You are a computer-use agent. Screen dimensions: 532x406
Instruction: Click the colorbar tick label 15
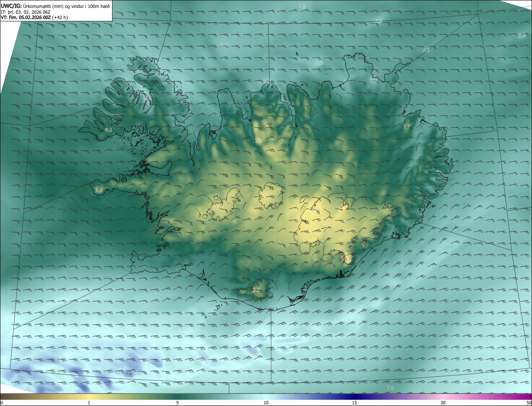coord(355,403)
